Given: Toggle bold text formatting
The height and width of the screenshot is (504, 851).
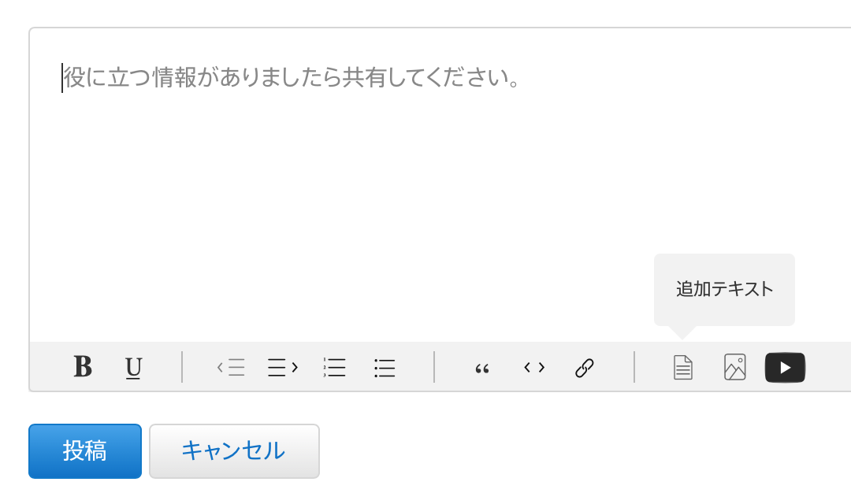Looking at the screenshot, I should point(83,367).
